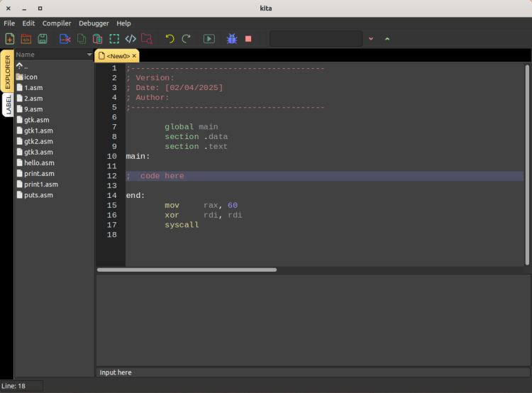The image size is (532, 393).
Task: Close the <New0> editor tab
Action: click(134, 56)
